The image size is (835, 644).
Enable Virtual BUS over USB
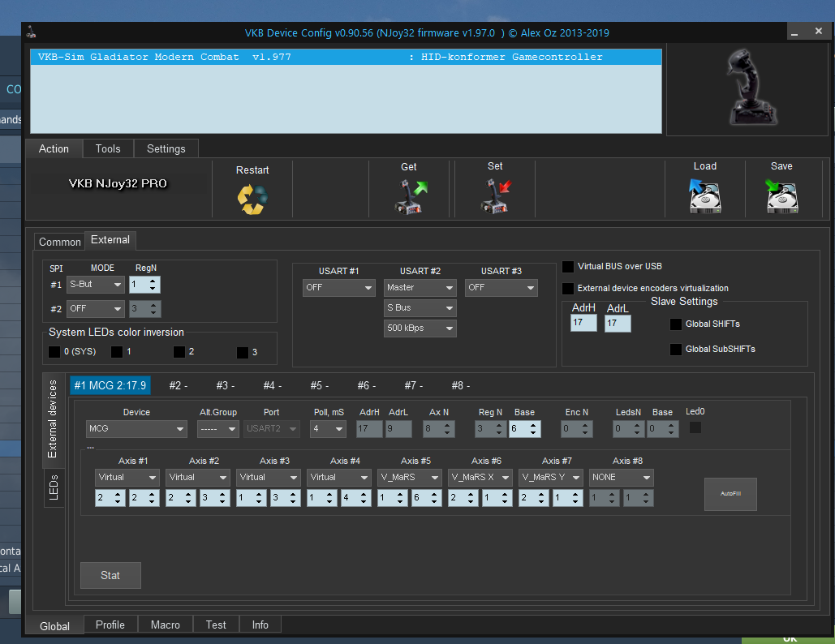pyautogui.click(x=568, y=267)
